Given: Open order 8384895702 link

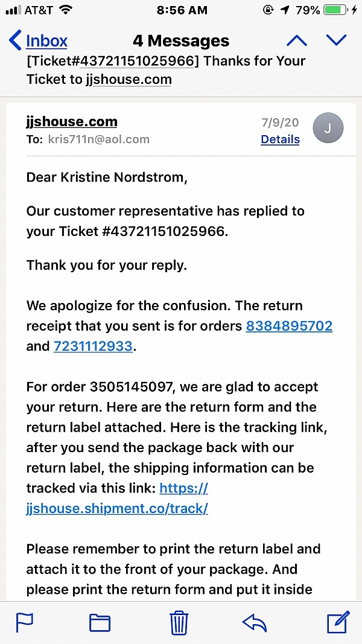Looking at the screenshot, I should pos(289,326).
